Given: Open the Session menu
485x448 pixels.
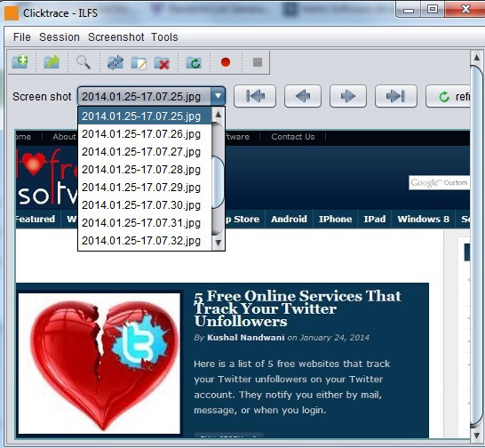Looking at the screenshot, I should click(x=60, y=37).
